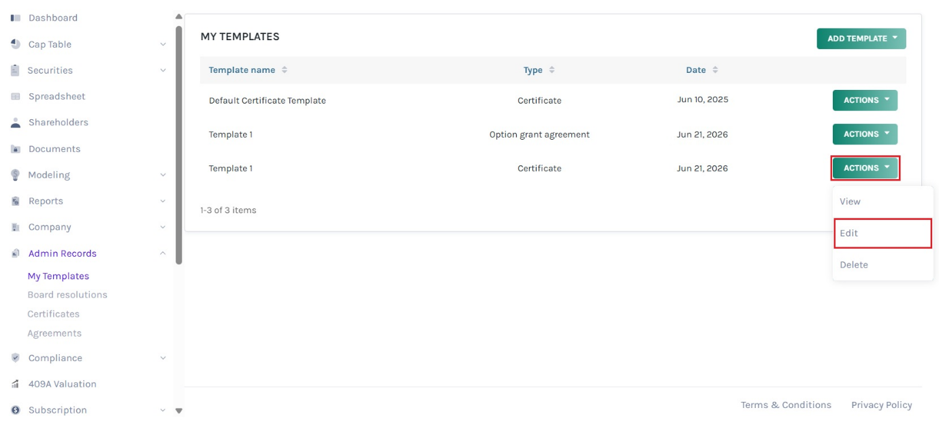
Task: Click the Reports sidebar icon
Action: tap(16, 201)
